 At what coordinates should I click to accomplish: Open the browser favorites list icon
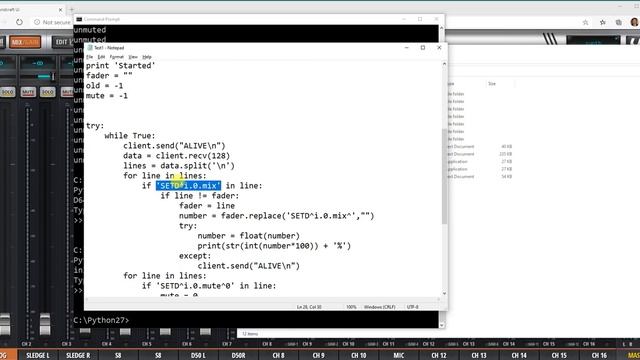click(602, 22)
